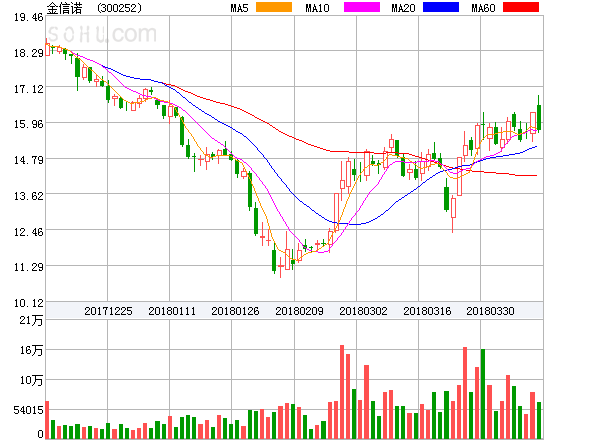The height and width of the screenshot is (440, 600).
Task: Click the blue MA20 legend swatch
Action: (x=441, y=7)
